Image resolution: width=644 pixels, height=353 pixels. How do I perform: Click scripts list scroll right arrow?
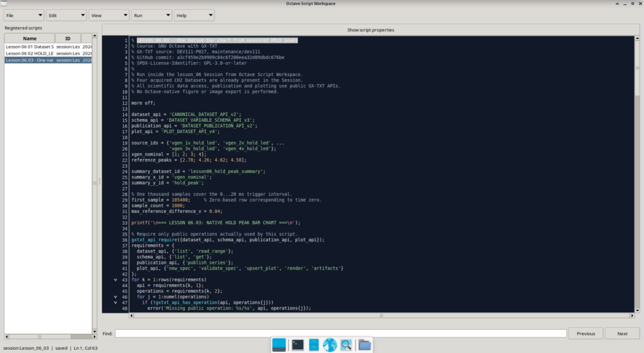coord(94,337)
